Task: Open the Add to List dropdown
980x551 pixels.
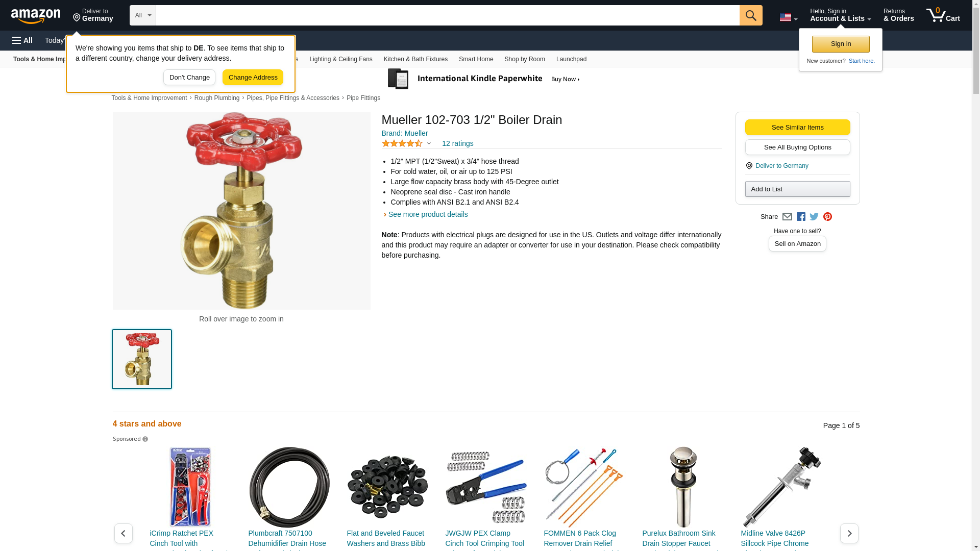Action: (797, 189)
